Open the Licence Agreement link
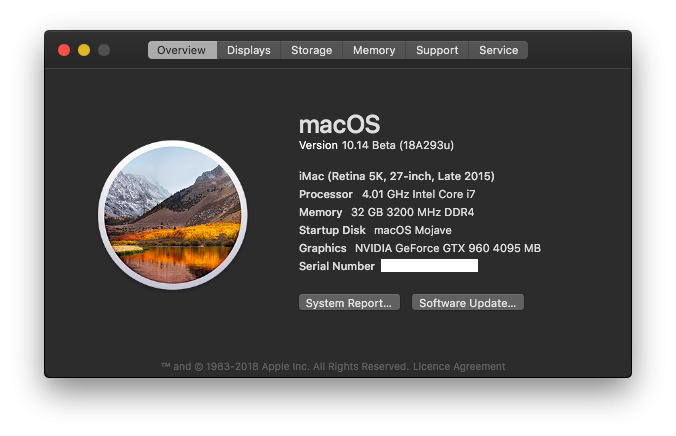This screenshot has height=436, width=676. [x=459, y=367]
